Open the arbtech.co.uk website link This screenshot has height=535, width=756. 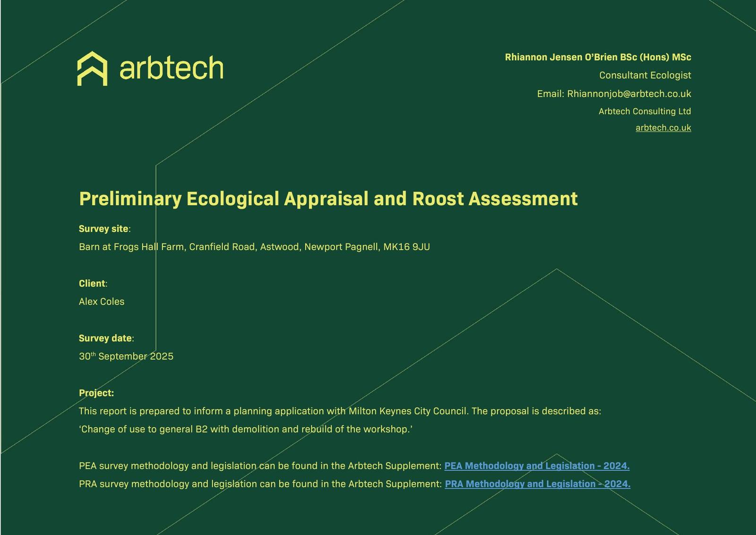pyautogui.click(x=663, y=128)
